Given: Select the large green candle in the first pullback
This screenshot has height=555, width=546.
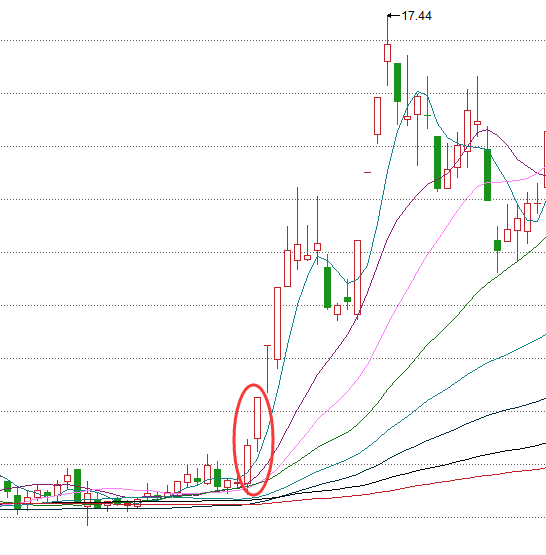Looking at the screenshot, I should click(328, 287).
